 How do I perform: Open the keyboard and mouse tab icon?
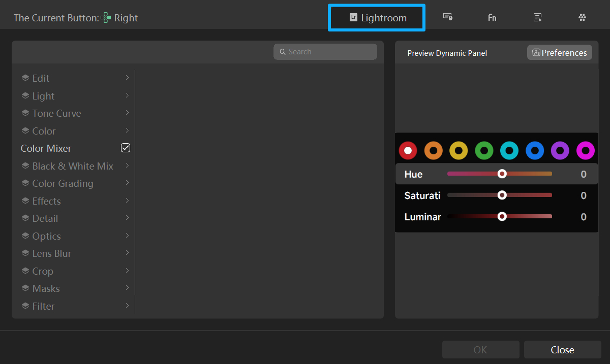point(448,17)
